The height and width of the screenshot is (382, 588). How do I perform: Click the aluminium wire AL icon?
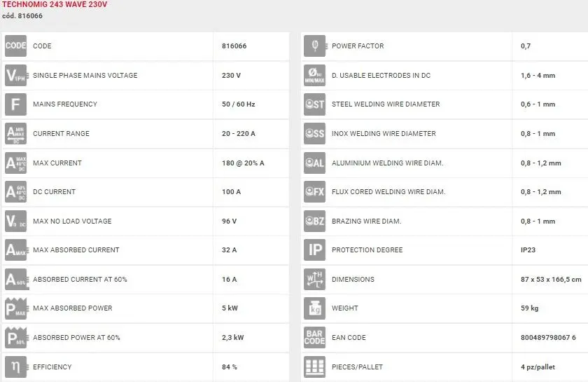(314, 163)
